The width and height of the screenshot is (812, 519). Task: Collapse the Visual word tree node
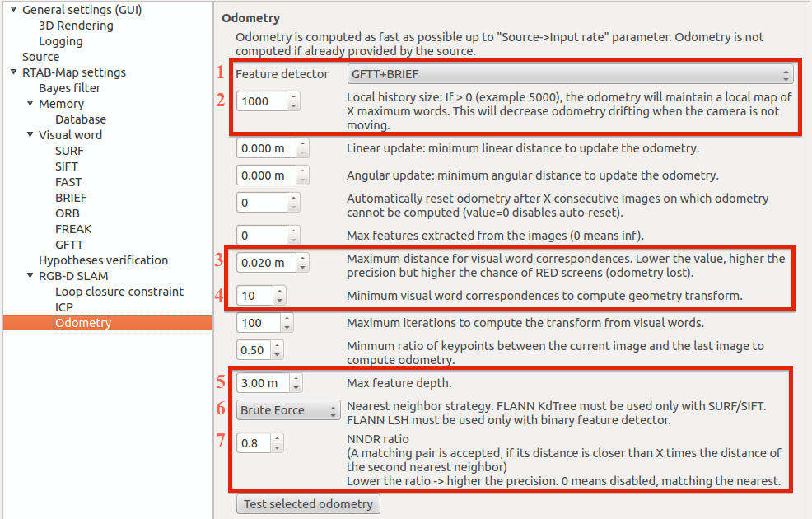click(x=30, y=135)
